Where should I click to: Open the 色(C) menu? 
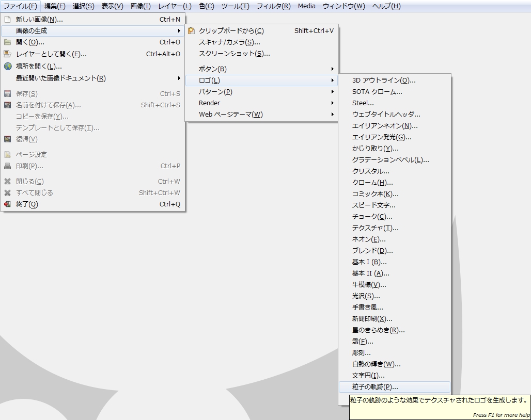coord(207,6)
